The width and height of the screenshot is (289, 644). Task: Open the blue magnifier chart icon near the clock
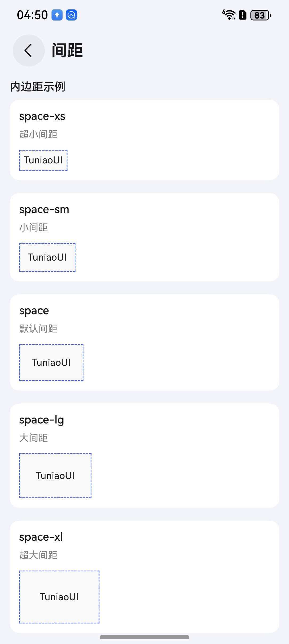71,15
